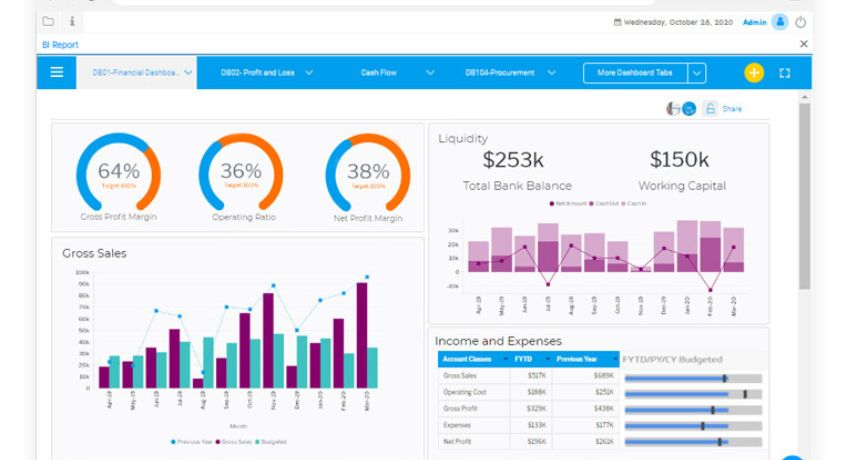The height and width of the screenshot is (460, 847).
Task: Close the BI Report panel
Action: tap(803, 45)
